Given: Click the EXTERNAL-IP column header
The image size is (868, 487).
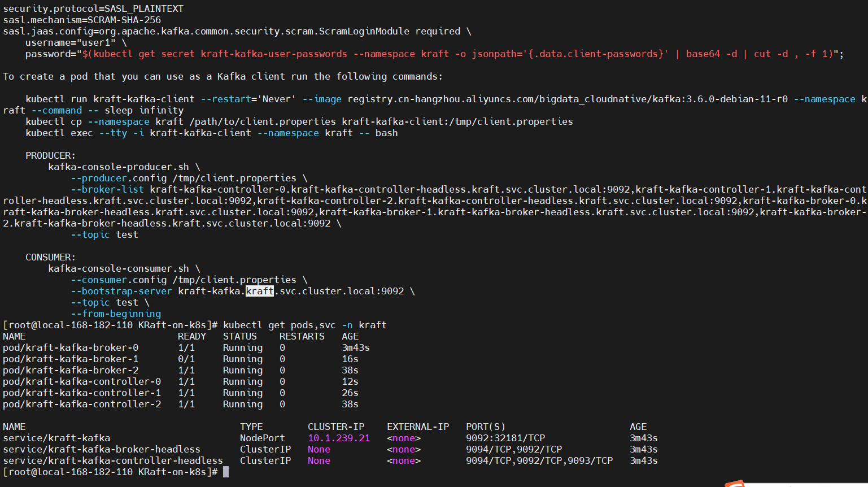Looking at the screenshot, I should (x=418, y=427).
